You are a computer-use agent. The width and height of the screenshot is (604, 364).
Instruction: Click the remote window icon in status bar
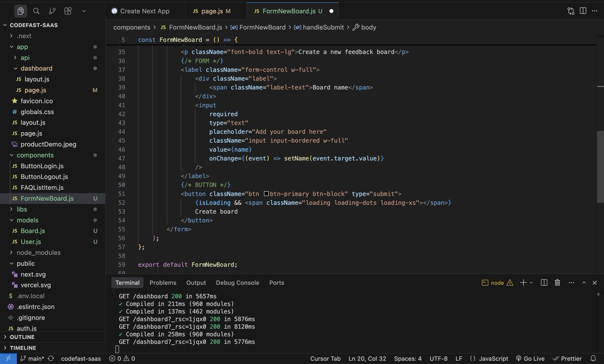point(8,358)
